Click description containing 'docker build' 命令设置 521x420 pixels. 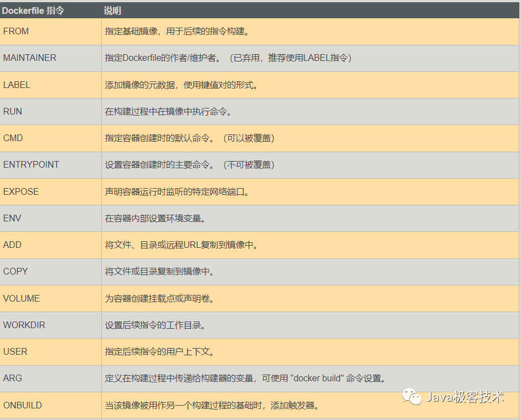click(x=245, y=378)
